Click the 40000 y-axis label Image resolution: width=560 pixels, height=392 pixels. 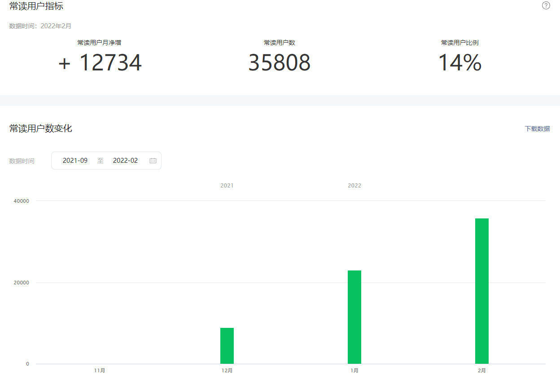[x=22, y=201]
